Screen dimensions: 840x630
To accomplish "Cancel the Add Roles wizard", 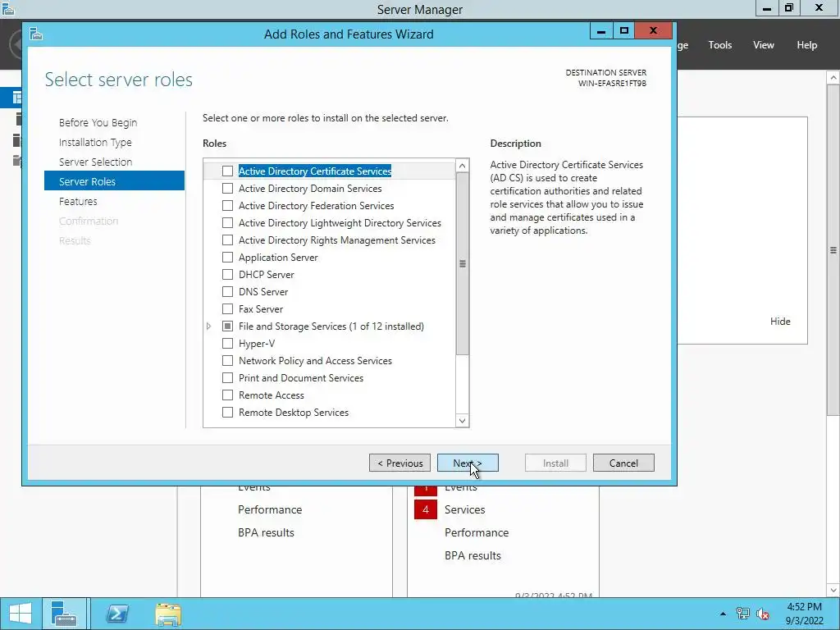I will click(623, 463).
